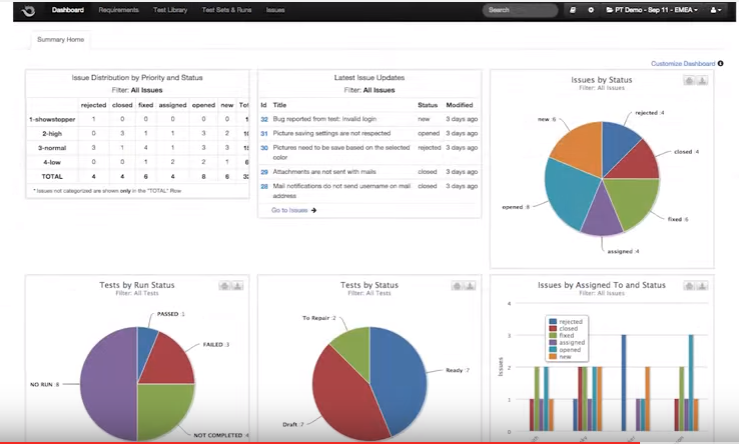Open Test Sets & Runs menu item
739x444 pixels.
227,10
